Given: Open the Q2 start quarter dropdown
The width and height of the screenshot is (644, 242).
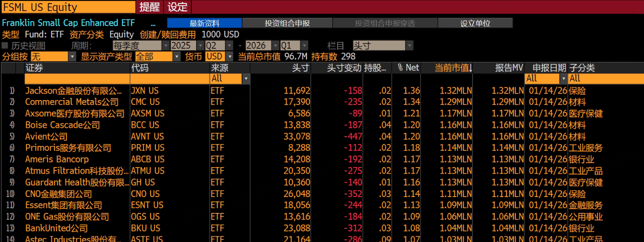Looking at the screenshot, I should pos(219,45).
